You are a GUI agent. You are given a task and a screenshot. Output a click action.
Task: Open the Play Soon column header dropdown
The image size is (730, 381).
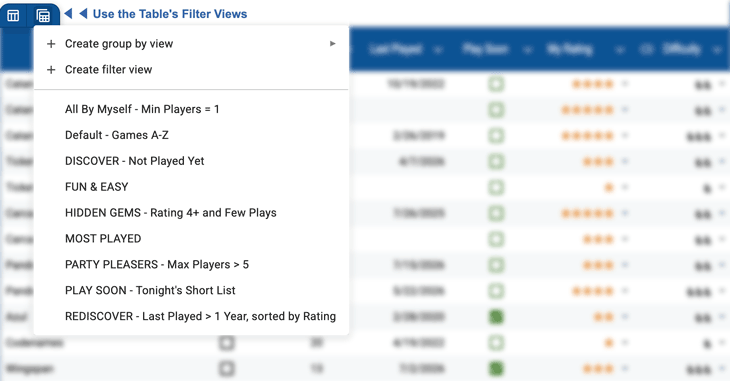point(527,50)
